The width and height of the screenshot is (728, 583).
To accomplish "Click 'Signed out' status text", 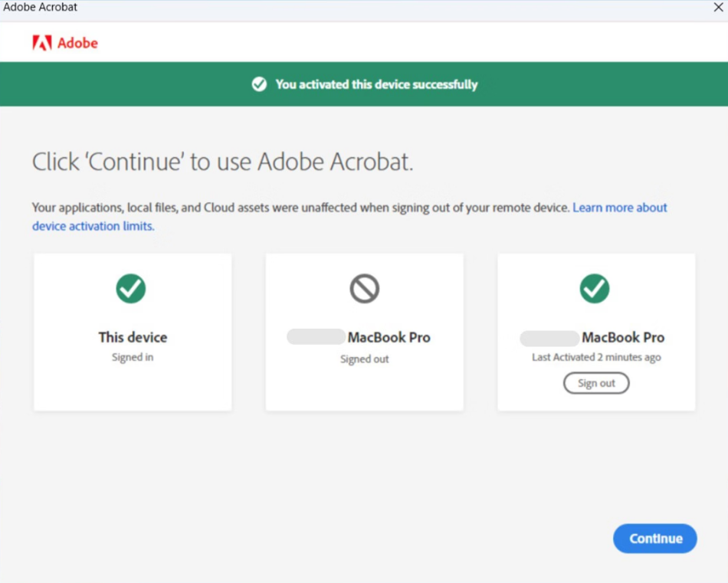I will tap(365, 359).
